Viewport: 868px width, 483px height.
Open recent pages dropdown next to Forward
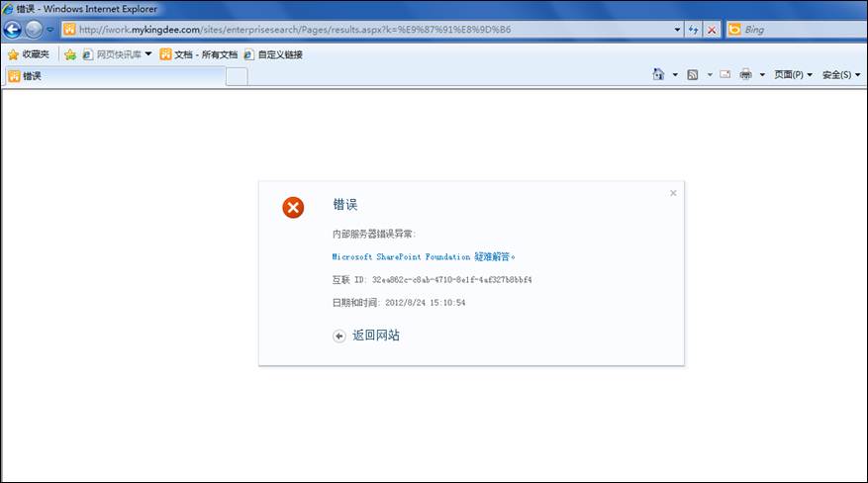tap(49, 30)
